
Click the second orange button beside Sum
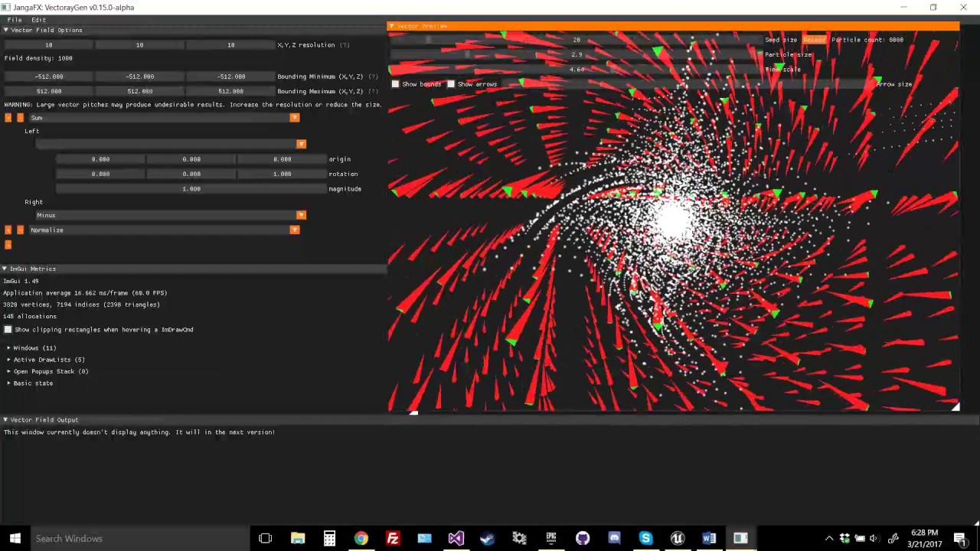[x=20, y=118]
